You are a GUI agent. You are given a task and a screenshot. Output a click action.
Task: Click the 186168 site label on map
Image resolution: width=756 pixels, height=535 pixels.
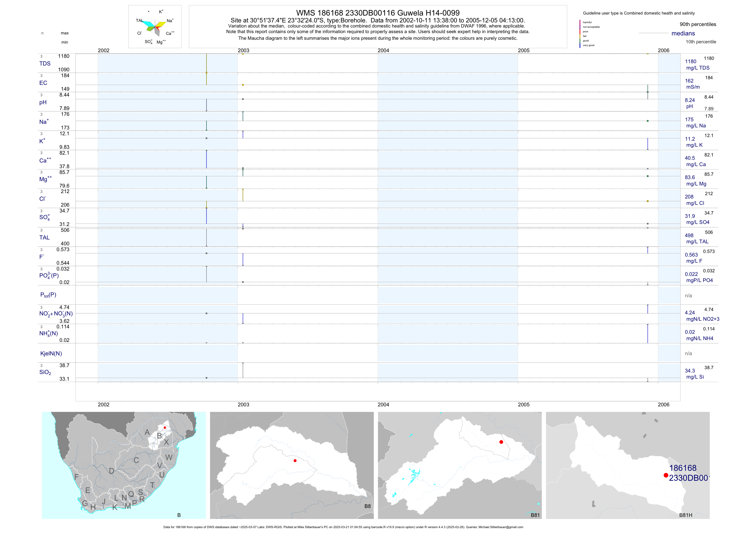point(683,468)
